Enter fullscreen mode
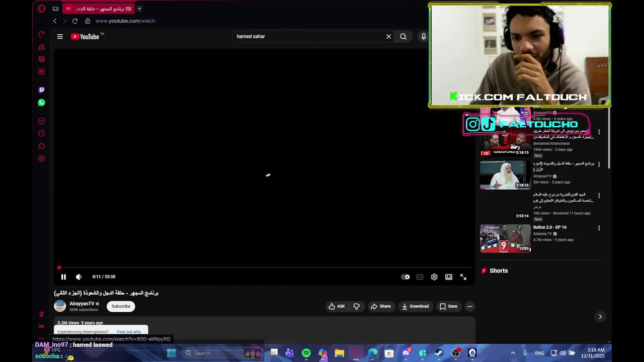 [x=463, y=277]
